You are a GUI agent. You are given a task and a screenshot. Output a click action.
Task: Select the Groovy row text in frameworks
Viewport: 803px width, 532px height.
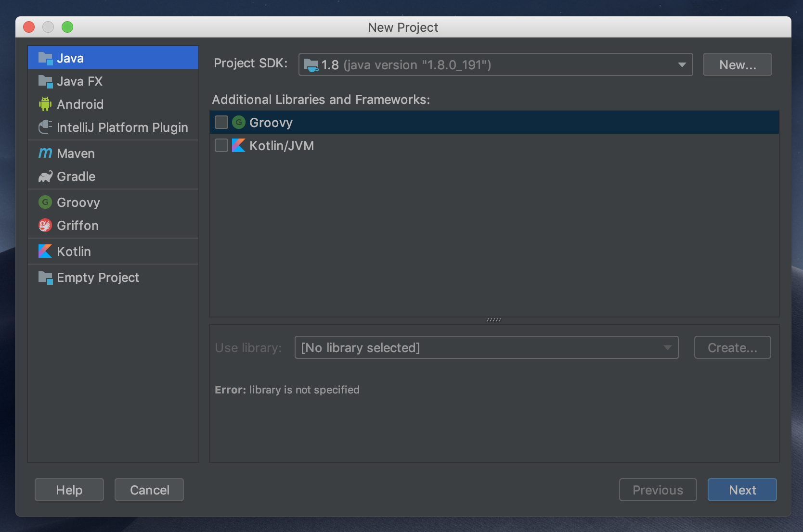tap(271, 123)
